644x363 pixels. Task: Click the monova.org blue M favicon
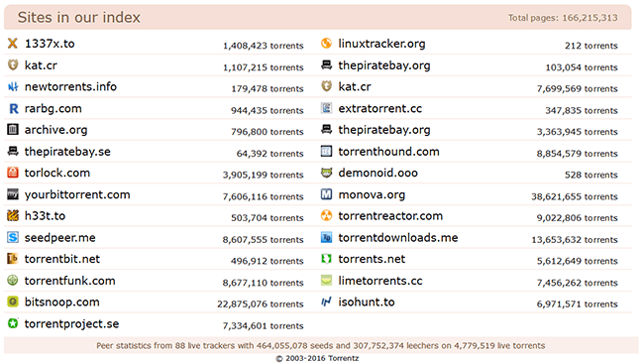[327, 194]
